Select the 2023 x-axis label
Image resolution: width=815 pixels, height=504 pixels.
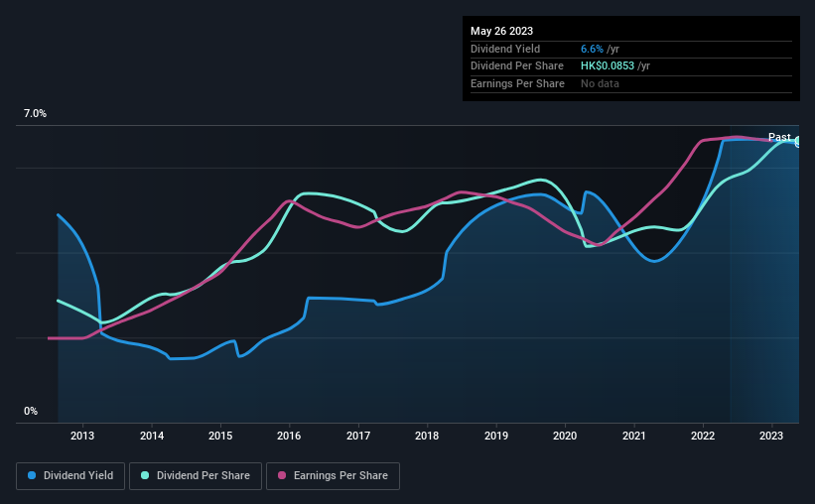point(772,436)
